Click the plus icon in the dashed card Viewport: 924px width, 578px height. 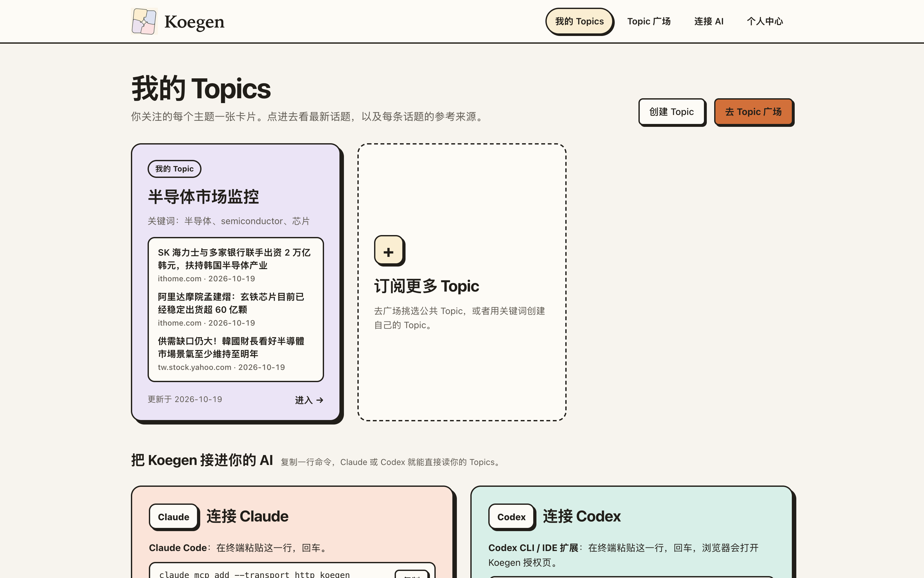(389, 251)
